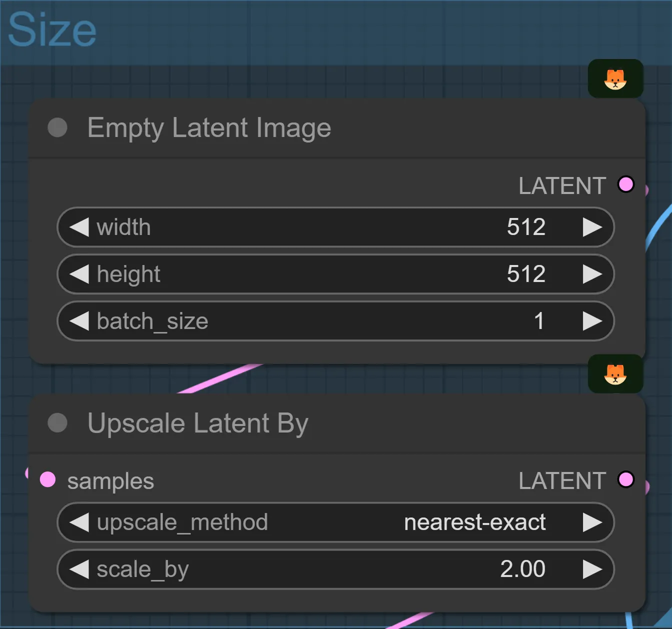
Task: Collapse the Upscale Latent By node
Action: coord(57,423)
